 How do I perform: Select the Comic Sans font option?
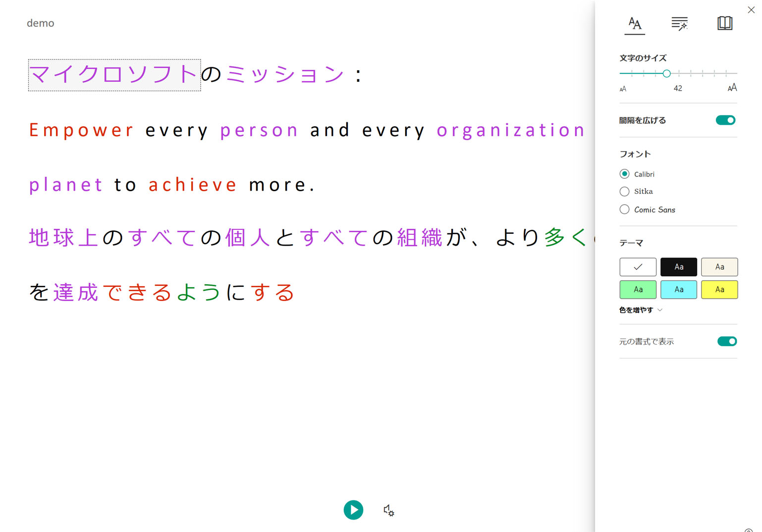pyautogui.click(x=624, y=210)
